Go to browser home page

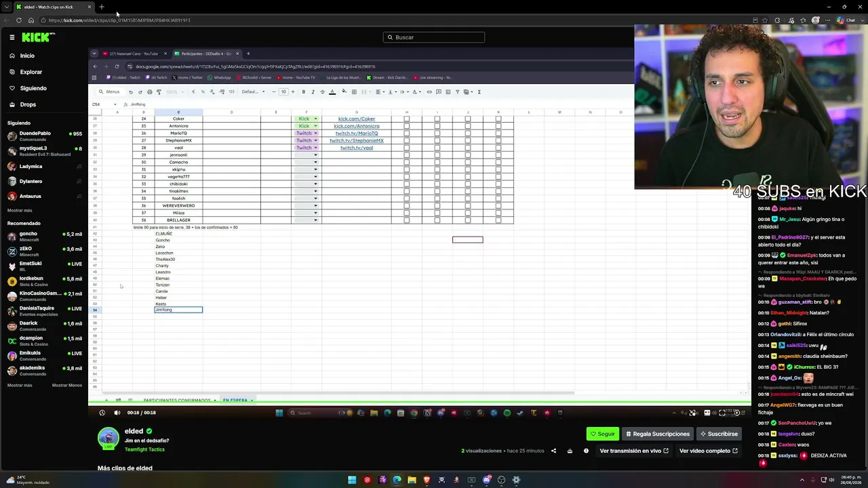(31, 20)
